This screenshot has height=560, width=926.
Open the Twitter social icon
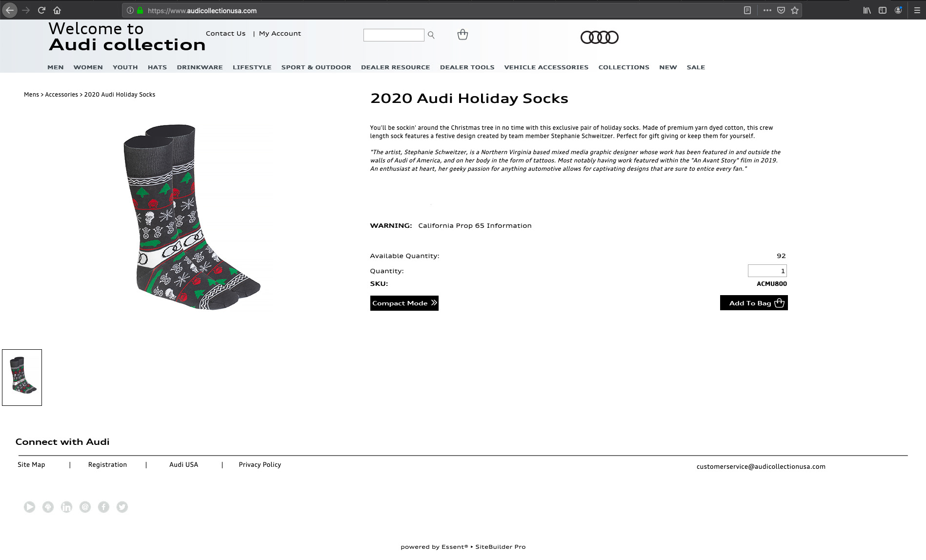click(x=122, y=507)
